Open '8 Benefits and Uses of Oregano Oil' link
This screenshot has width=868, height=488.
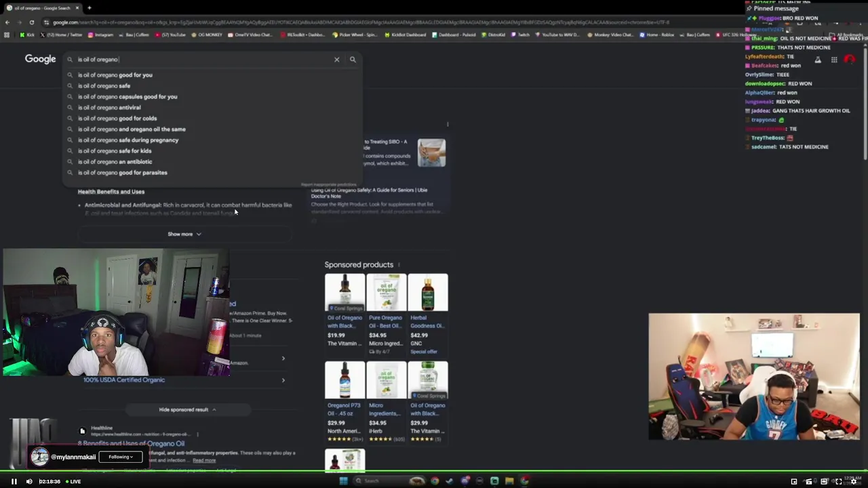[x=131, y=443]
